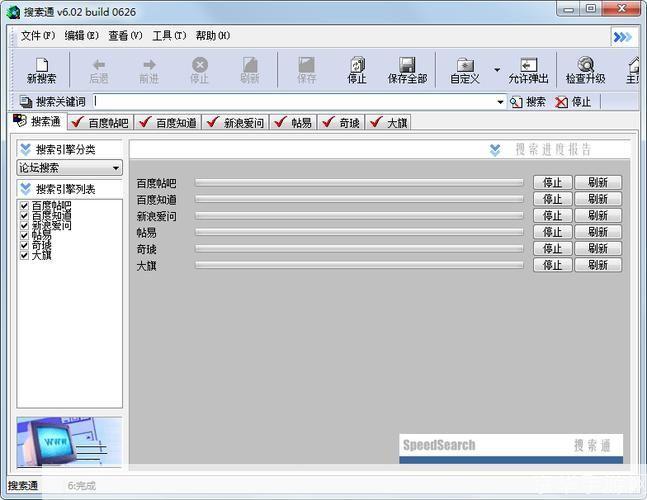This screenshot has height=500, width=647.
Task: Open the arrow next to 自定义
Action: (x=497, y=70)
